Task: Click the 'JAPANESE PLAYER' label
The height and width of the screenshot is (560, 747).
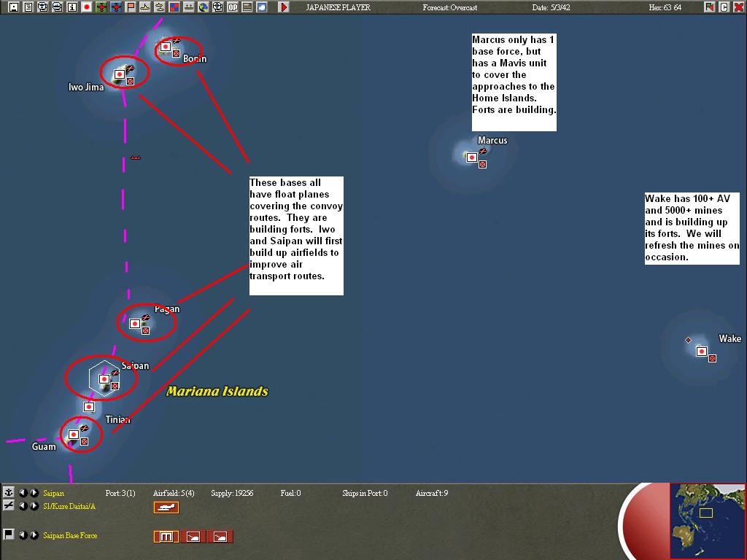Action: point(338,7)
